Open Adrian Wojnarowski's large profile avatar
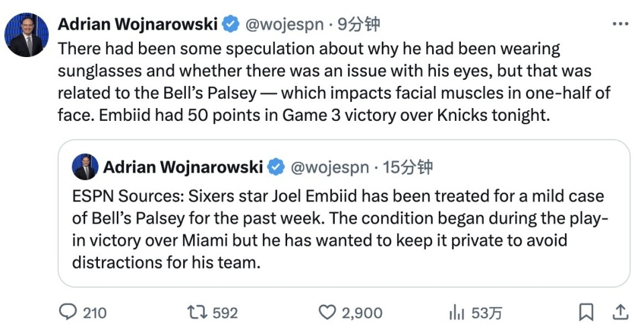 [x=26, y=34]
